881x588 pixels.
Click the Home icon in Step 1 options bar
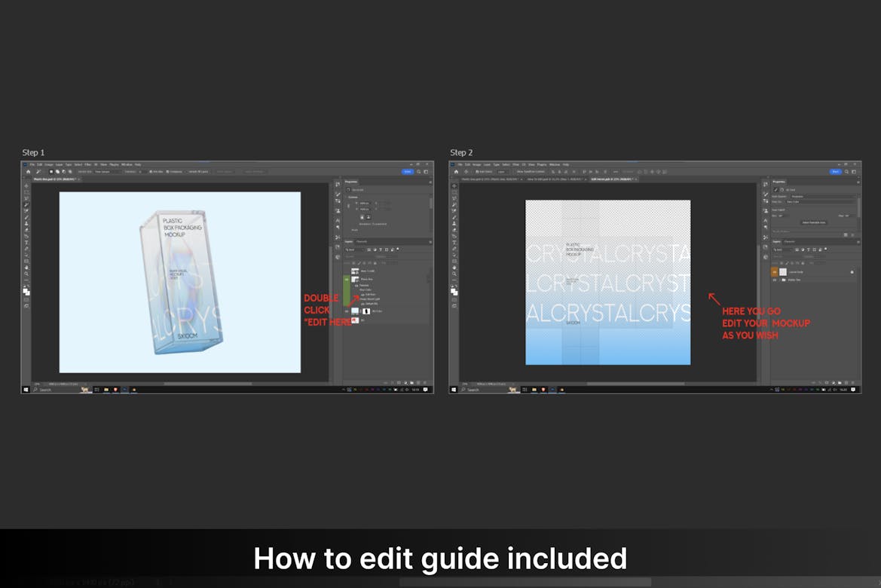[x=27, y=172]
